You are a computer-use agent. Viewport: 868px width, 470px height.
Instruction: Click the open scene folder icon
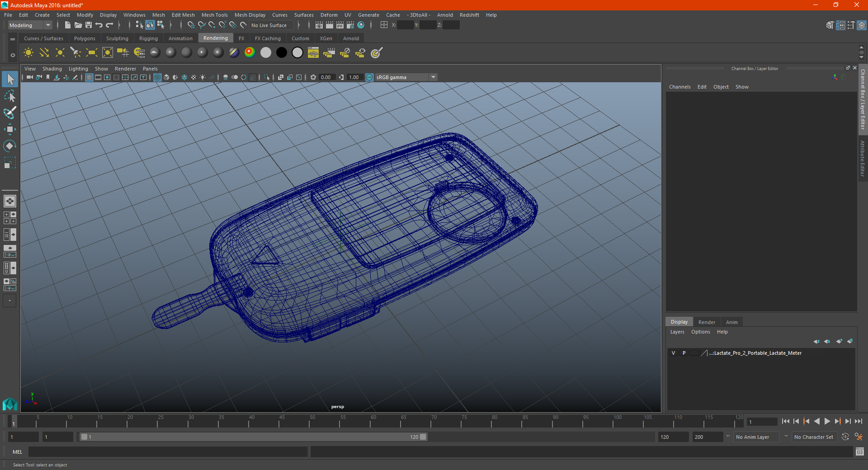pyautogui.click(x=78, y=25)
